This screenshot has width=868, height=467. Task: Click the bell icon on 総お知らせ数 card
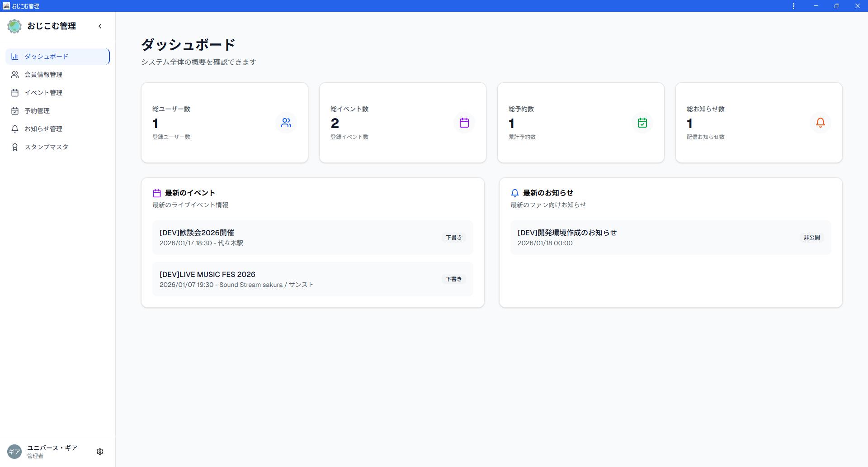coord(820,122)
